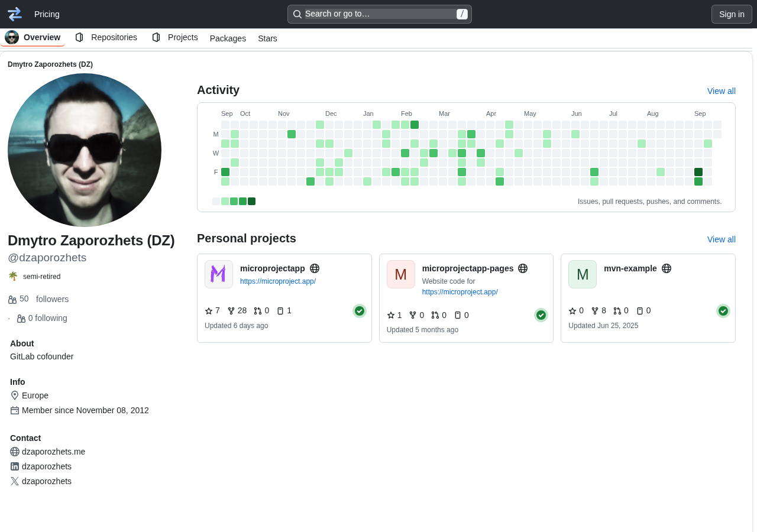The width and height of the screenshot is (757, 532).
Task: Open the microprojectapp-pages project title
Action: pyautogui.click(x=468, y=268)
